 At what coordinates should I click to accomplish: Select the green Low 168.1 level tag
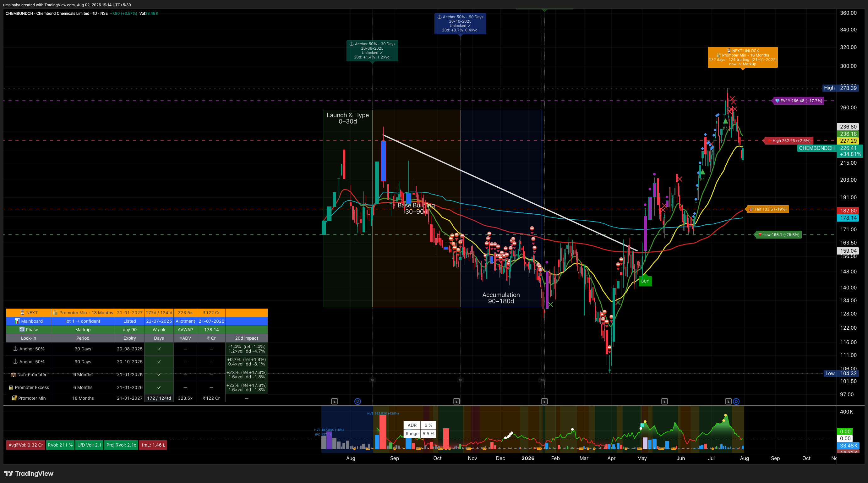point(778,235)
